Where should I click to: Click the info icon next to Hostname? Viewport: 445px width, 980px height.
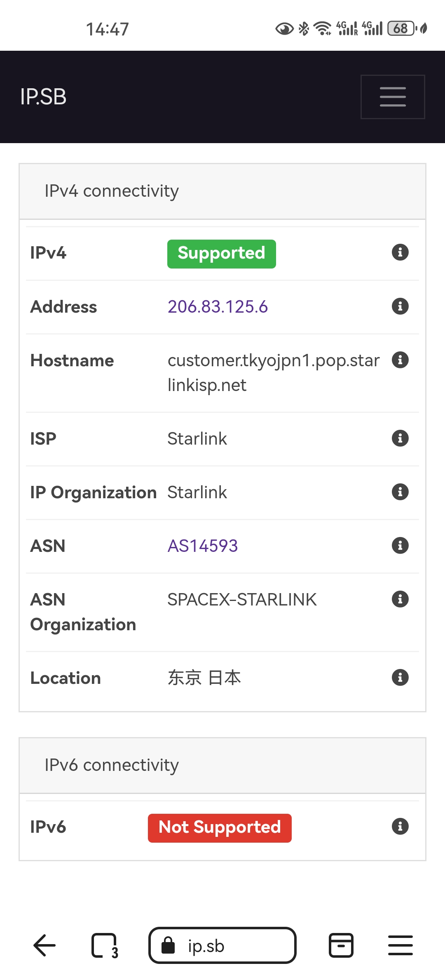click(x=400, y=360)
